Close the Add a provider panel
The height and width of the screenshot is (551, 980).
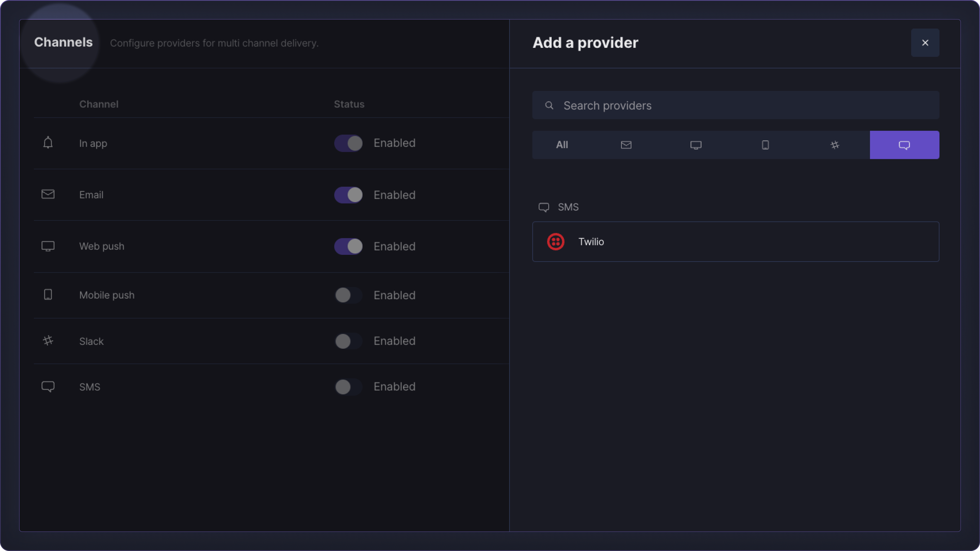click(925, 43)
